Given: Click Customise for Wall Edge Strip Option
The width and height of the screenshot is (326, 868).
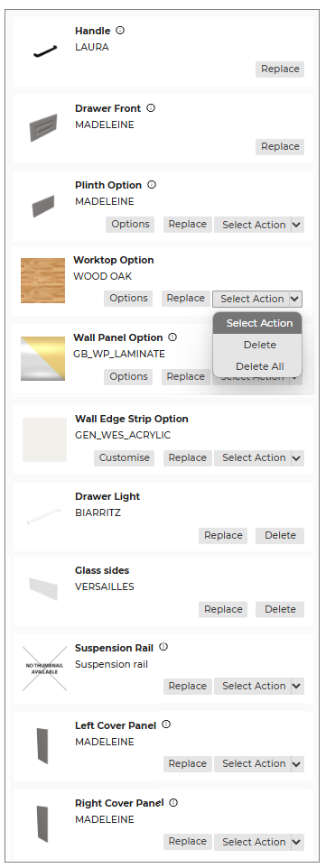Looking at the screenshot, I should pos(125,457).
